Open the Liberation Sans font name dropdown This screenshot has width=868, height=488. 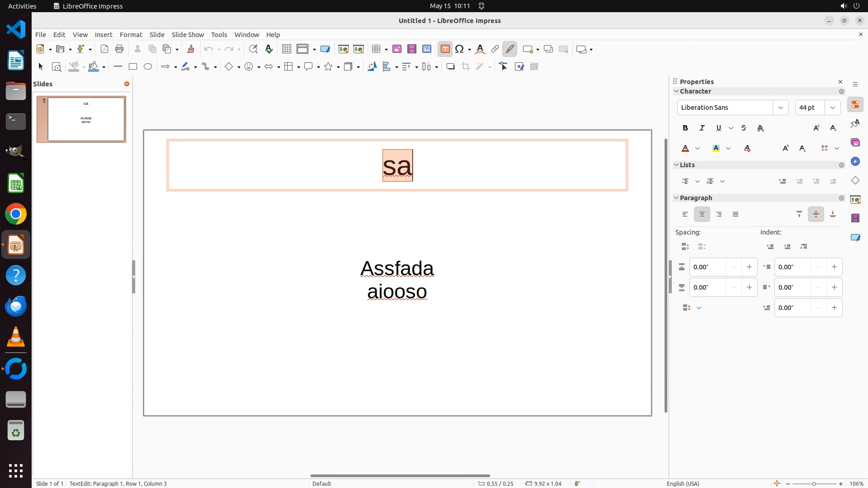coord(780,108)
